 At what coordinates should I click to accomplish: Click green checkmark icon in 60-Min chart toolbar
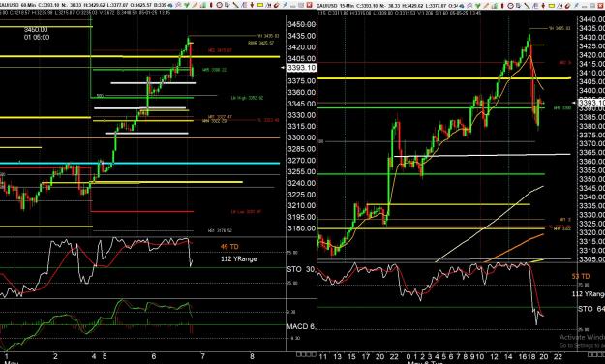pos(187,5)
